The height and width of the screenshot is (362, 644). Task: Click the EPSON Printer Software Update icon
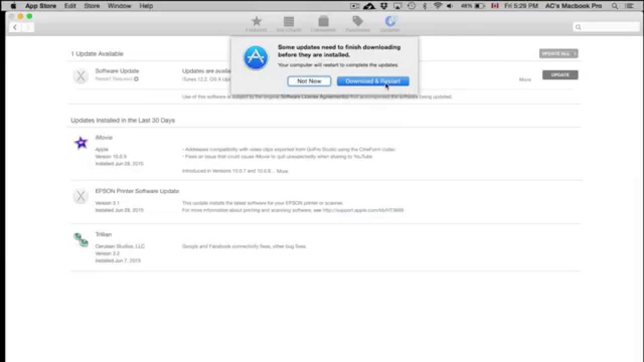pos(81,197)
